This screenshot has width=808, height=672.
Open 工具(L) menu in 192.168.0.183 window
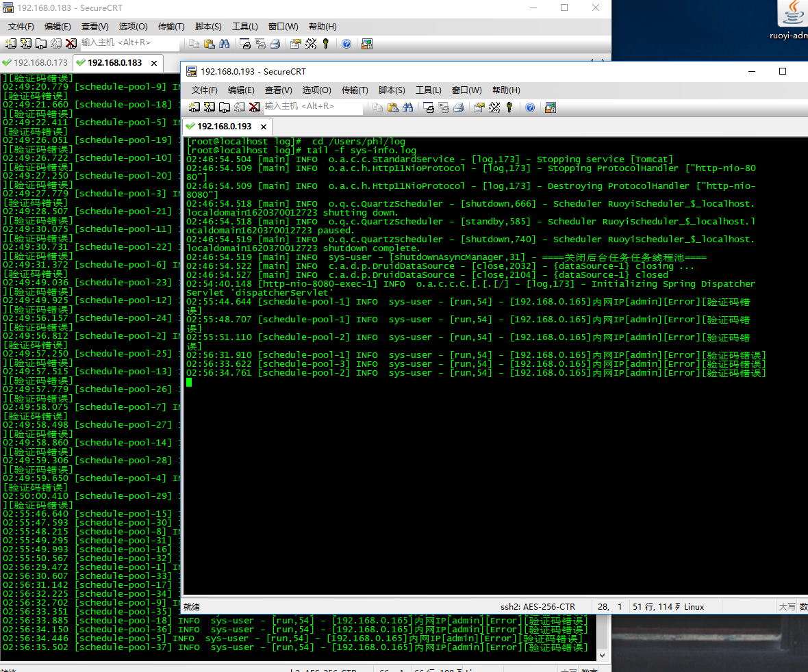tap(244, 26)
